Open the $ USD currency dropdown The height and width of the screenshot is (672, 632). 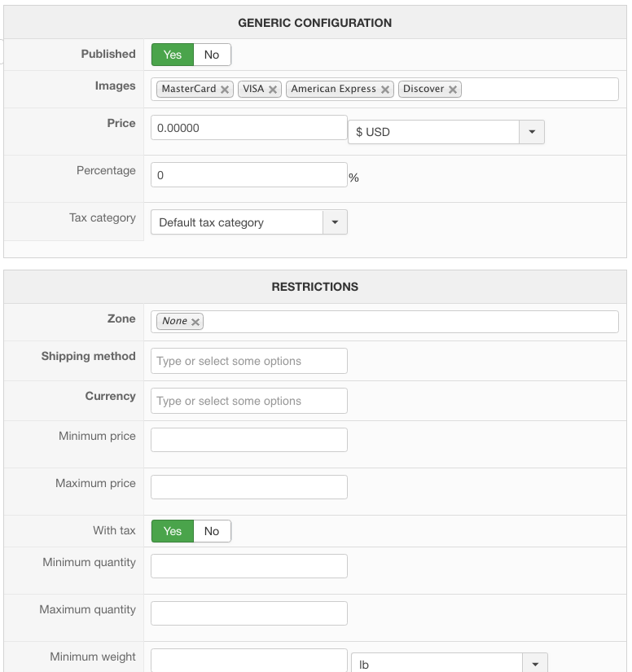pos(531,132)
